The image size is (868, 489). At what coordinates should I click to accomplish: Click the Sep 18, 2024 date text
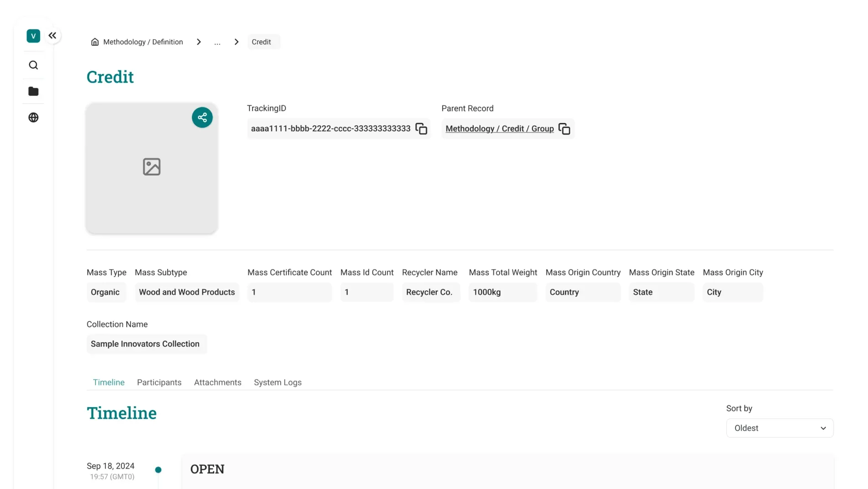pyautogui.click(x=111, y=466)
